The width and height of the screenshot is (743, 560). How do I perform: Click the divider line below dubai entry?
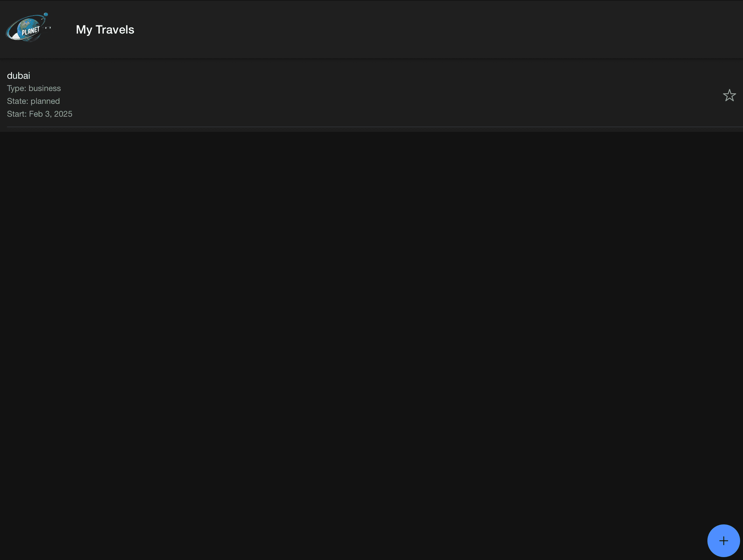click(x=369, y=127)
